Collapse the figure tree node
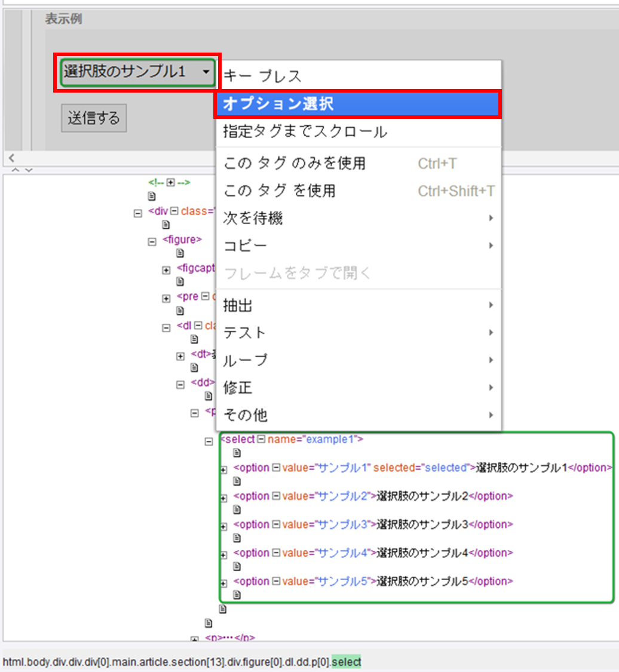Screen dimensions: 619x672 tap(152, 242)
